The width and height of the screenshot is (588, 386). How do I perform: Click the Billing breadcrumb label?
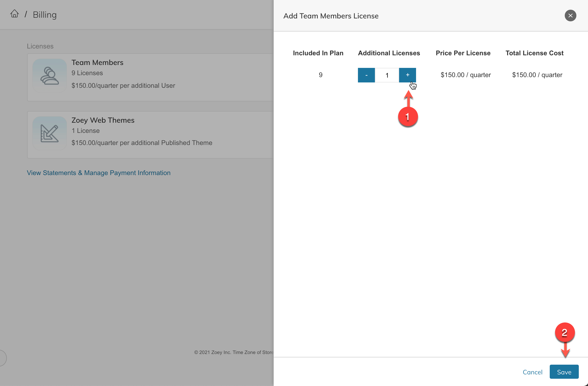pos(45,15)
